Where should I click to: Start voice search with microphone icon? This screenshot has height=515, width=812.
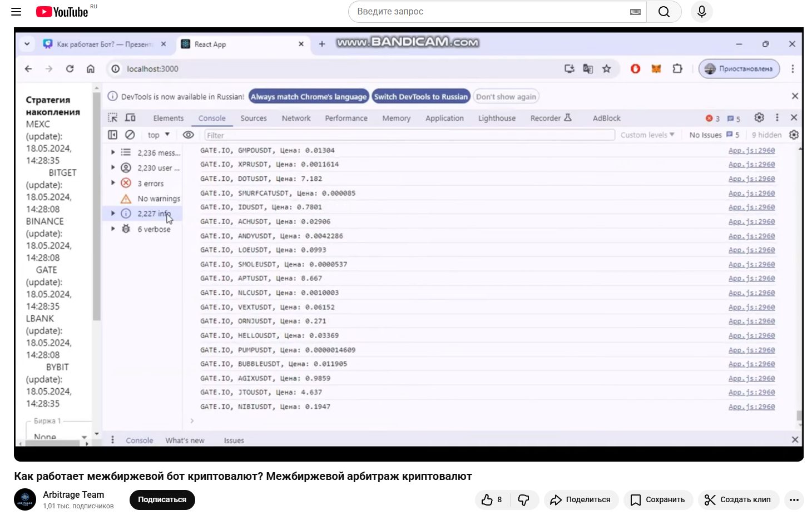tap(702, 12)
